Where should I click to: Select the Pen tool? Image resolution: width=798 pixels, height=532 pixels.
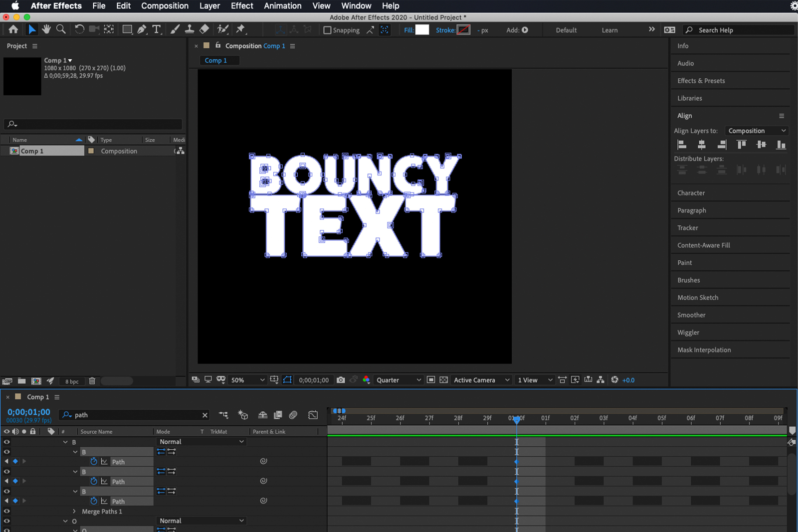(x=142, y=29)
